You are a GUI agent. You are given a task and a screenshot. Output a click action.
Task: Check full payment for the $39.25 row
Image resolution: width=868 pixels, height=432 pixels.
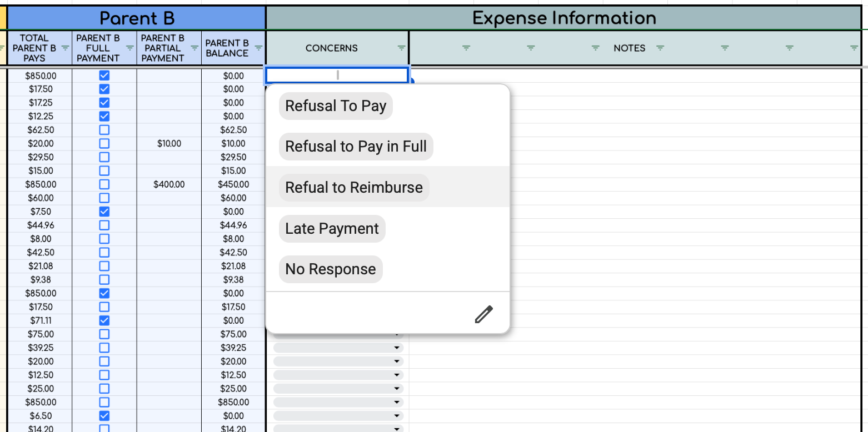click(104, 348)
